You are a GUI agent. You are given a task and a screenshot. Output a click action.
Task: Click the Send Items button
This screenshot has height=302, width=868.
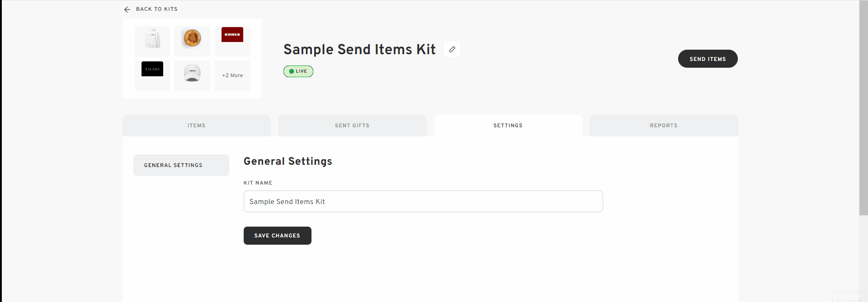708,59
